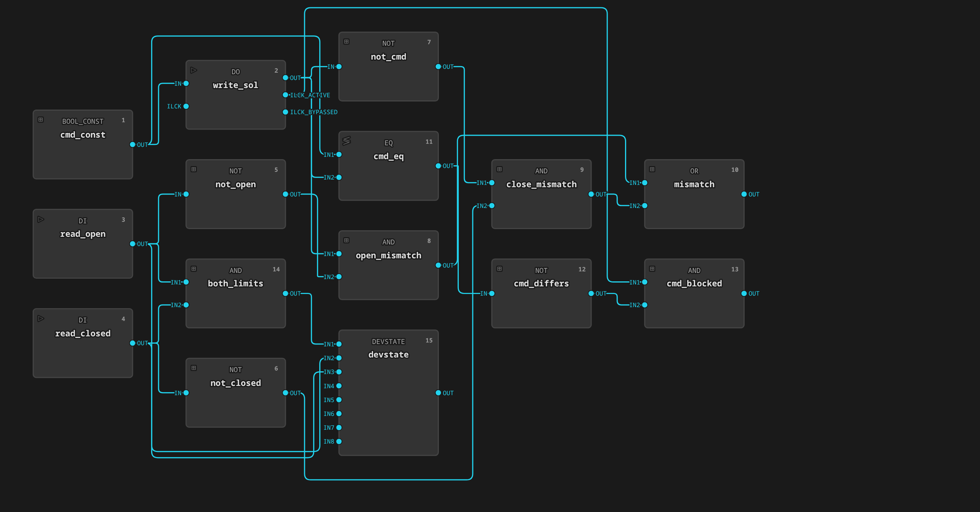This screenshot has width=980, height=512.
Task: Select the close_mismatch block title
Action: coord(542,184)
